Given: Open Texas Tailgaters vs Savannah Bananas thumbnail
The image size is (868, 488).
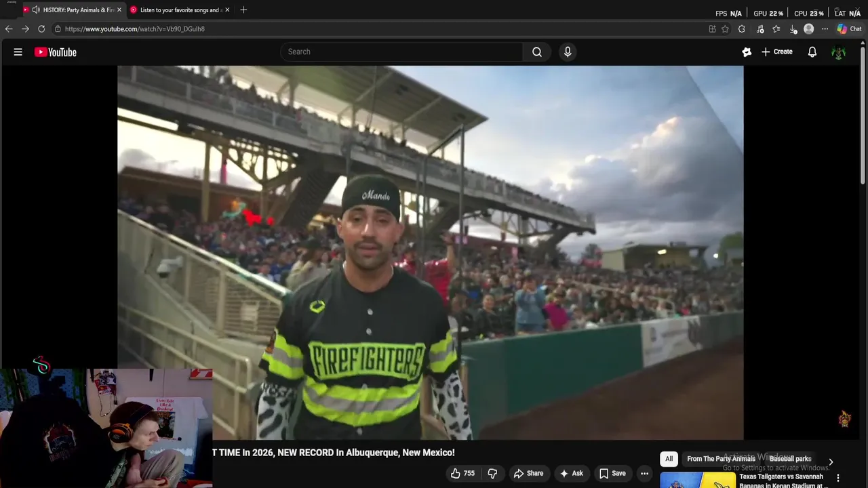Looking at the screenshot, I should pyautogui.click(x=698, y=480).
